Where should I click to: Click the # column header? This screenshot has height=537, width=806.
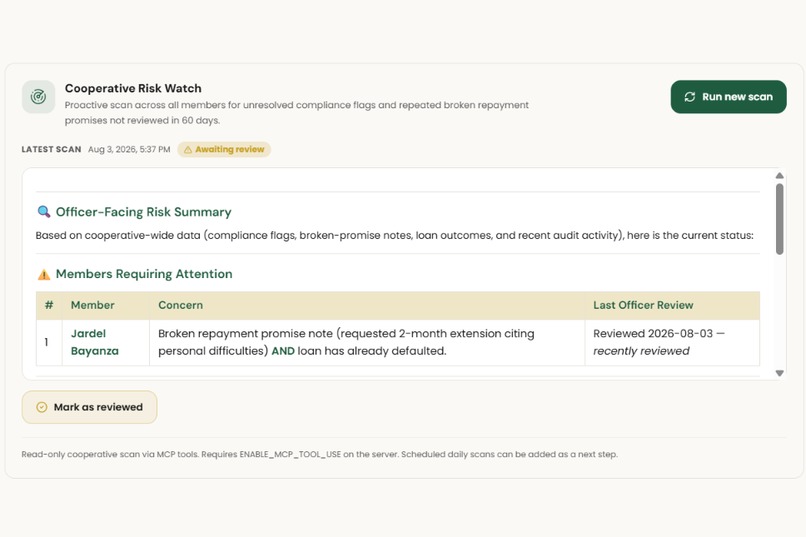coord(49,305)
